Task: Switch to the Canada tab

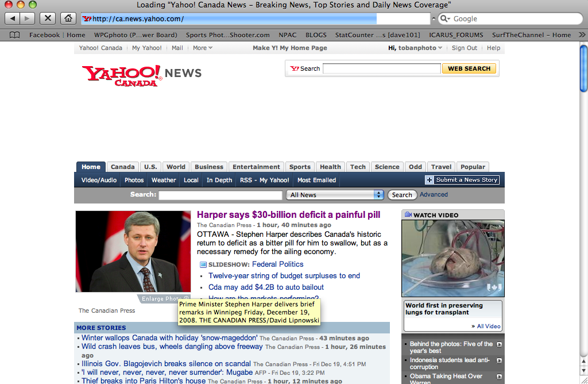Action: [123, 167]
